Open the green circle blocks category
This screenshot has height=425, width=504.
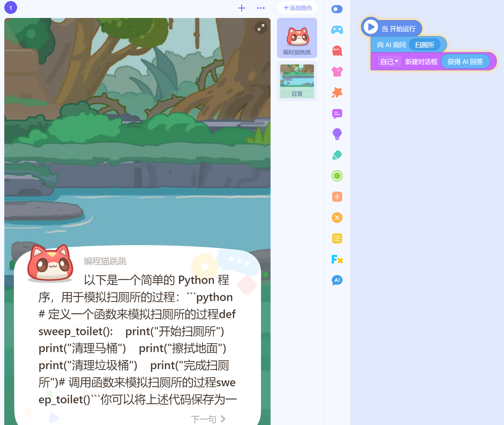pos(337,176)
